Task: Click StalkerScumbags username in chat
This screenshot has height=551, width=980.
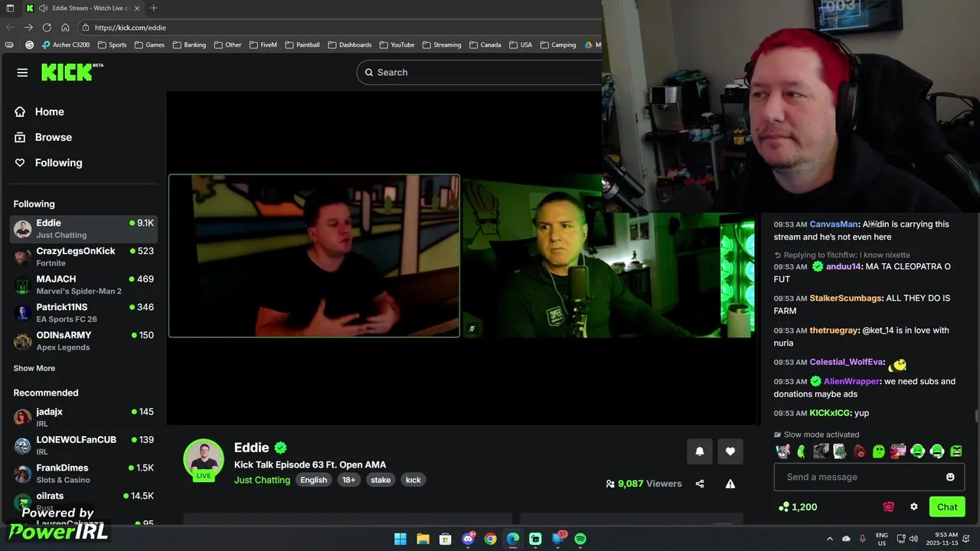Action: [x=846, y=298]
